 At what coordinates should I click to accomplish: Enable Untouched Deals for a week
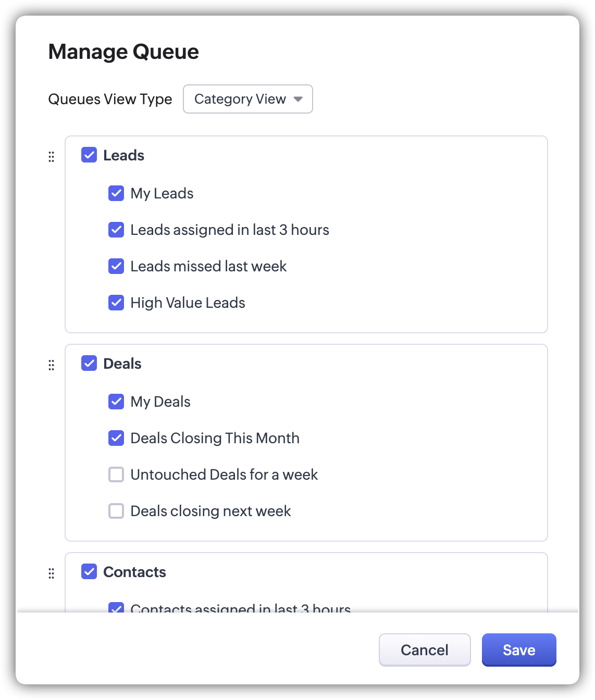click(116, 474)
